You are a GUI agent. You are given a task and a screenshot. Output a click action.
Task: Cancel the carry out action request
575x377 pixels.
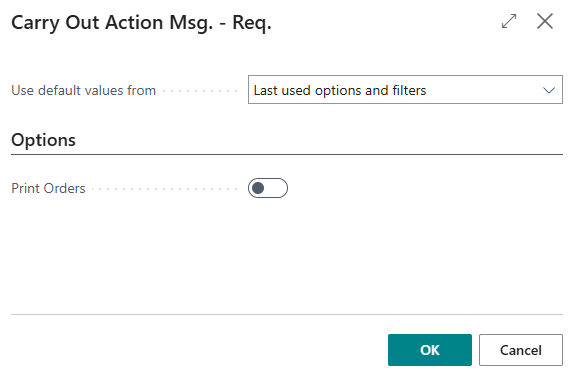521,350
